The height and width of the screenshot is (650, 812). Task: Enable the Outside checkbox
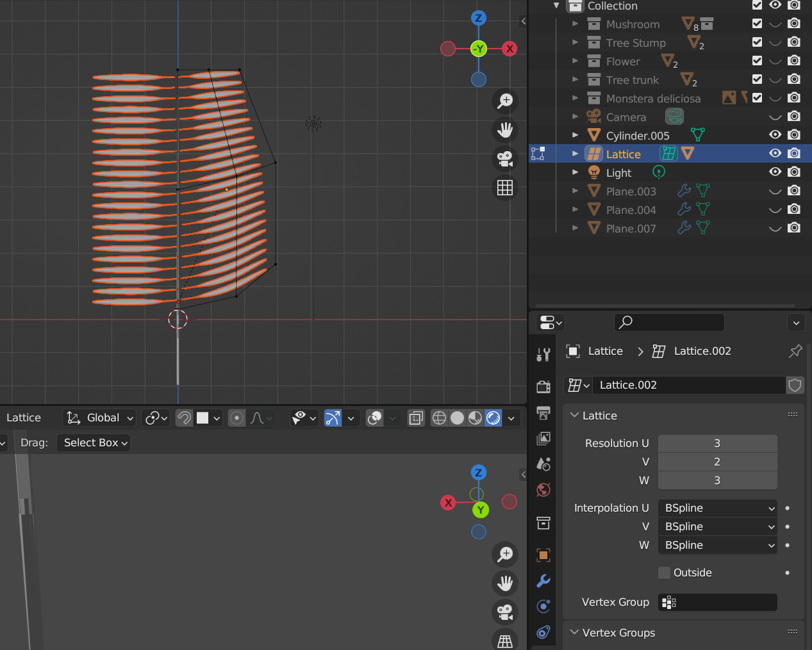tap(664, 573)
